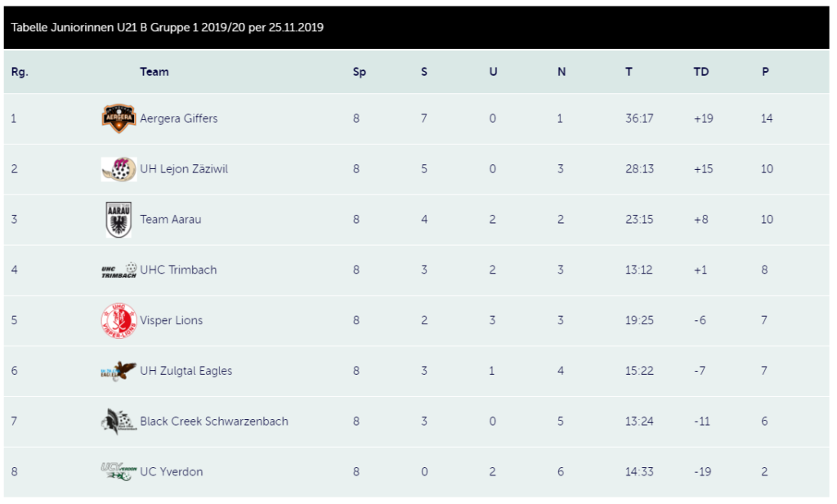Screen dimensions: 837x504
Task: Click the Team column header
Action: coord(154,72)
